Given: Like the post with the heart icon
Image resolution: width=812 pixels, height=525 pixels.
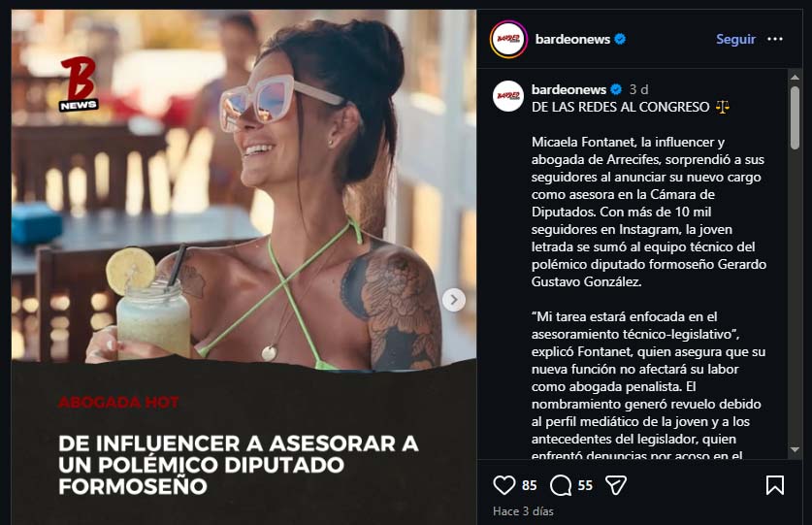Looking at the screenshot, I should coord(503,485).
